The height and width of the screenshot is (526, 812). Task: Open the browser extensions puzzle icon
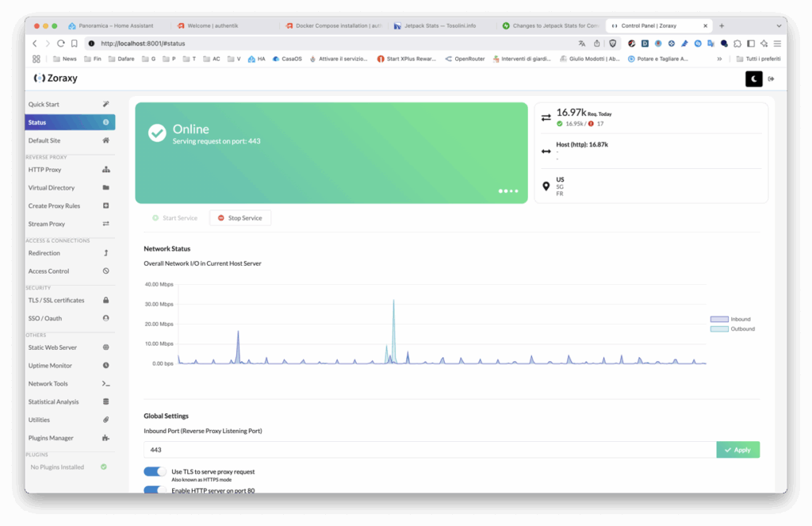click(737, 44)
